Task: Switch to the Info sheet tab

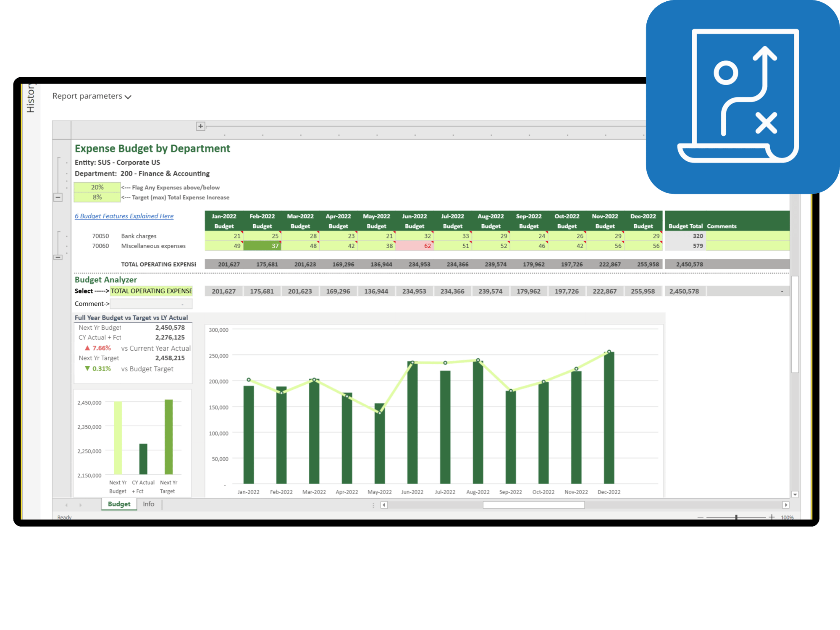Action: (x=148, y=504)
